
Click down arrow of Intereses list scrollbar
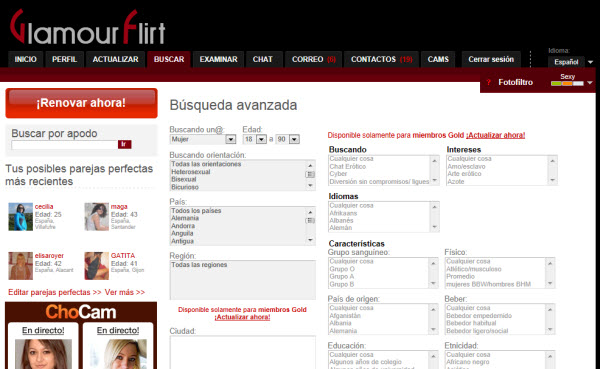click(x=553, y=180)
